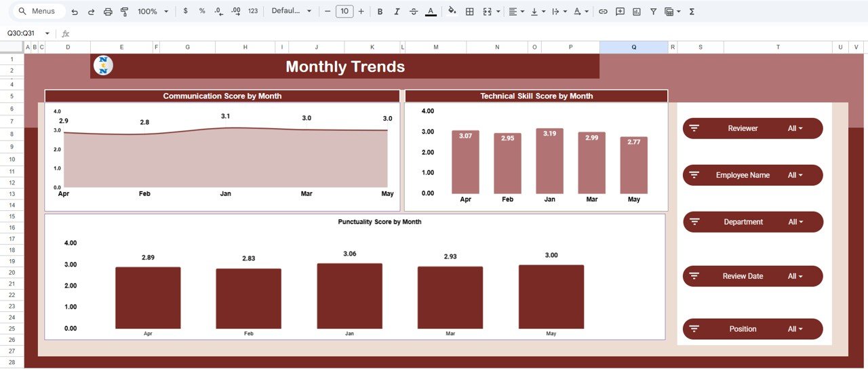Click the Print icon

[108, 12]
